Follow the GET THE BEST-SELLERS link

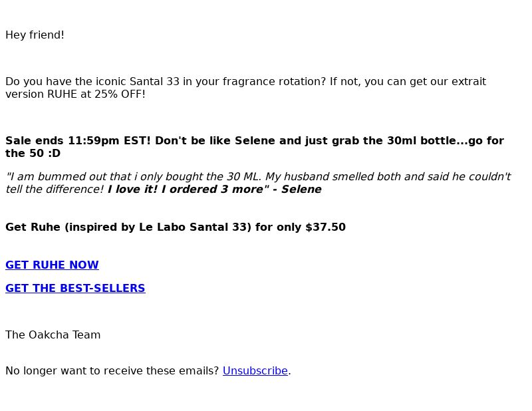coord(75,288)
